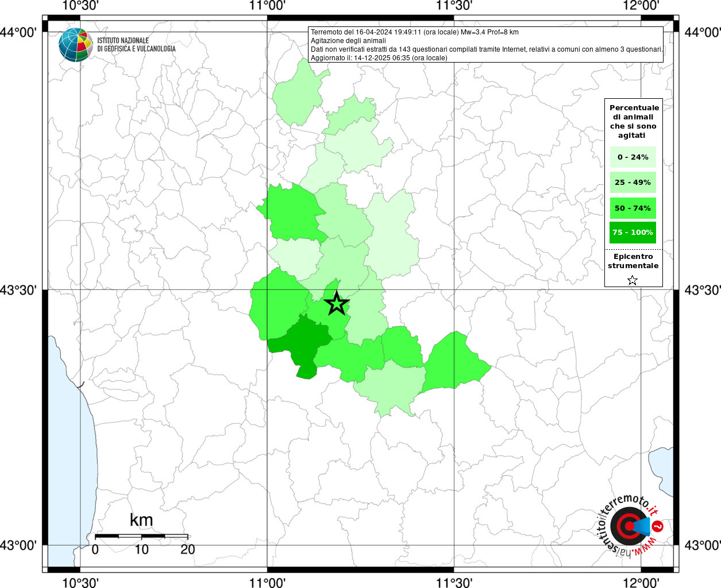Select the 0 - 24% legend swatch
This screenshot has height=588, width=721.
point(633,157)
